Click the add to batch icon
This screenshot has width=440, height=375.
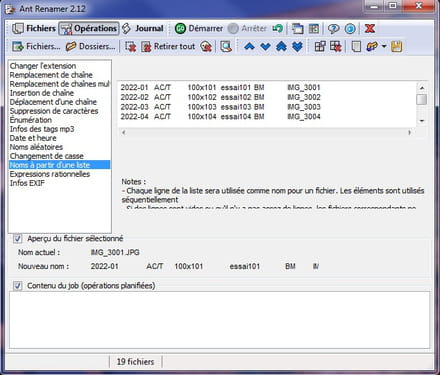tap(320, 46)
